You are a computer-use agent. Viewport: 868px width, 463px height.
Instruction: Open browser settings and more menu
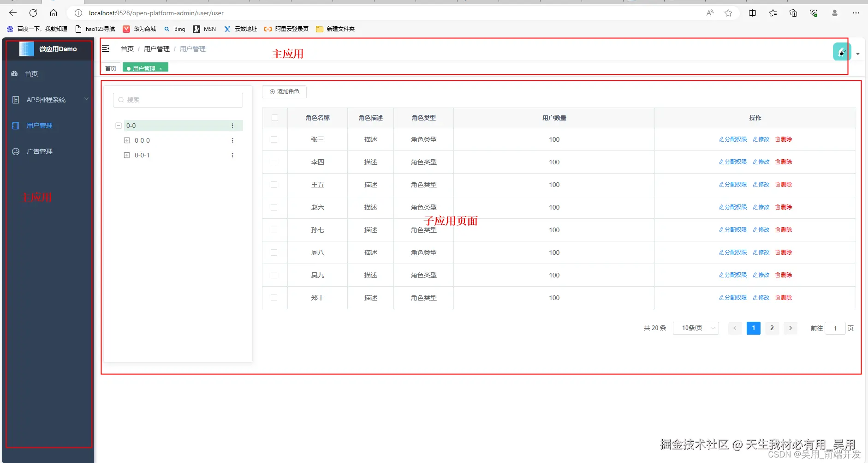tap(856, 13)
